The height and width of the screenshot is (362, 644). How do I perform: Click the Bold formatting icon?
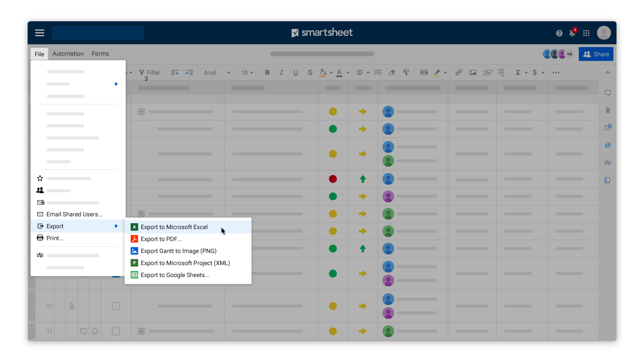point(267,73)
